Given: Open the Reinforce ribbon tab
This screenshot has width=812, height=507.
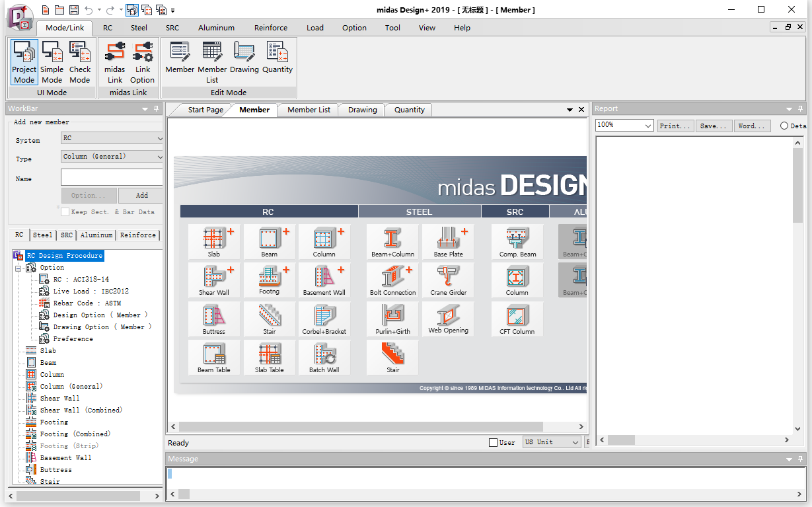Looking at the screenshot, I should (271, 28).
